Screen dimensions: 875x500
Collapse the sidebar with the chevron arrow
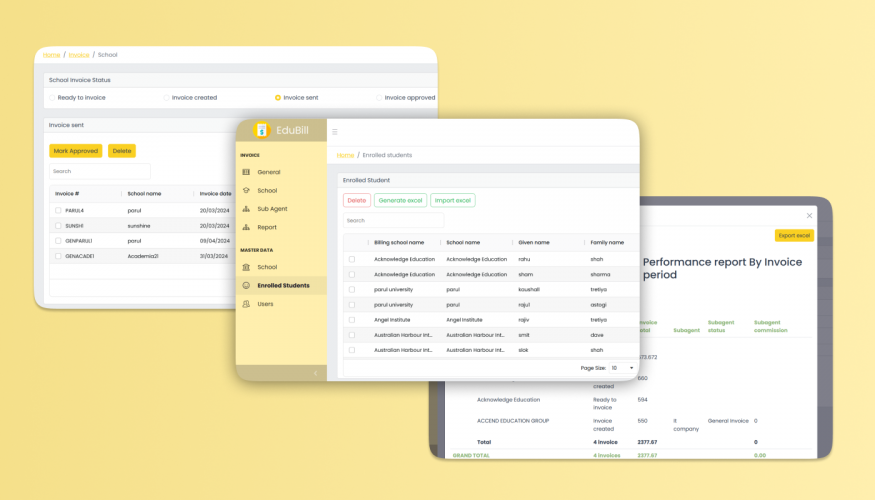coord(315,373)
